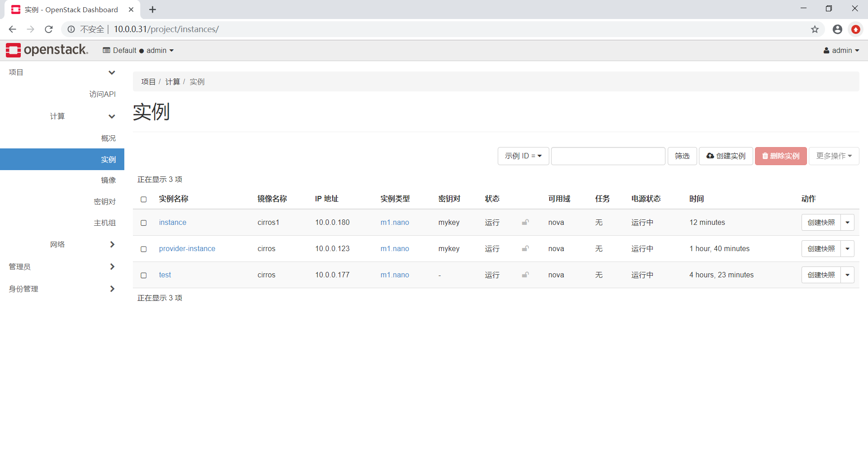Click the 时间 column header
Image resolution: width=868 pixels, height=471 pixels.
tap(697, 199)
